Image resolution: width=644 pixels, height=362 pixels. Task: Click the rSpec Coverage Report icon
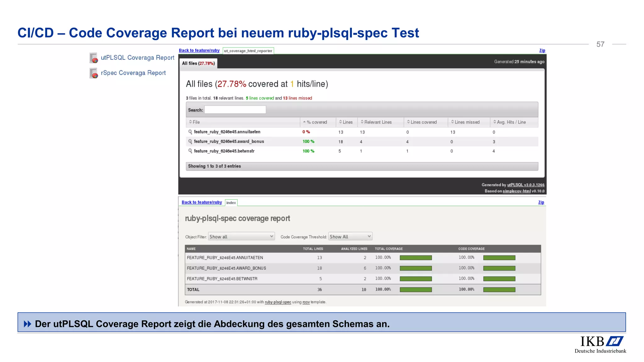(x=94, y=73)
